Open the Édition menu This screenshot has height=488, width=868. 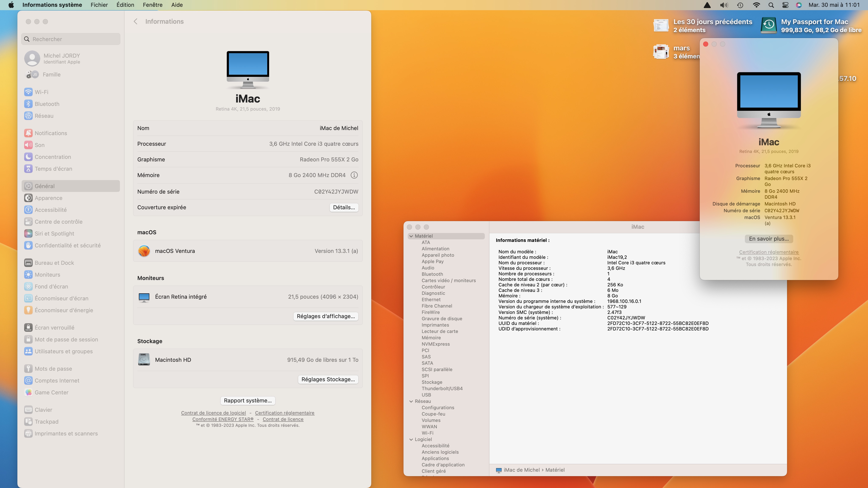pos(125,5)
